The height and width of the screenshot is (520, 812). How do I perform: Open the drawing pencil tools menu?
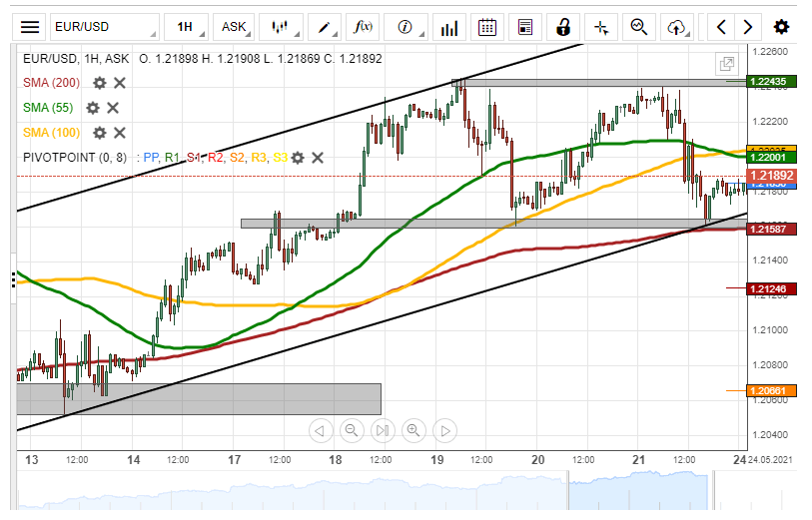click(325, 27)
